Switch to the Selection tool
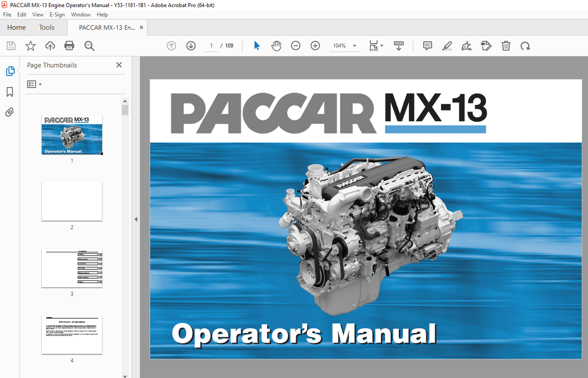 (x=256, y=46)
